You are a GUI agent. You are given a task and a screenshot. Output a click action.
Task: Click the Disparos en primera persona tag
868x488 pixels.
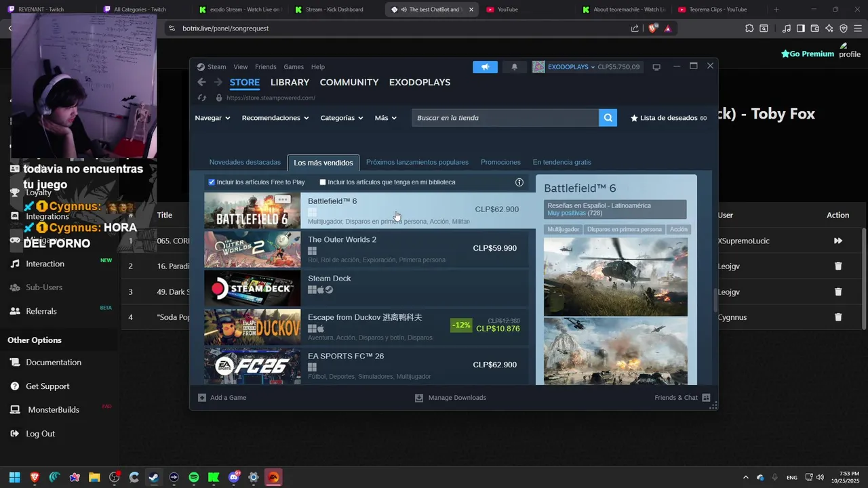tap(624, 230)
